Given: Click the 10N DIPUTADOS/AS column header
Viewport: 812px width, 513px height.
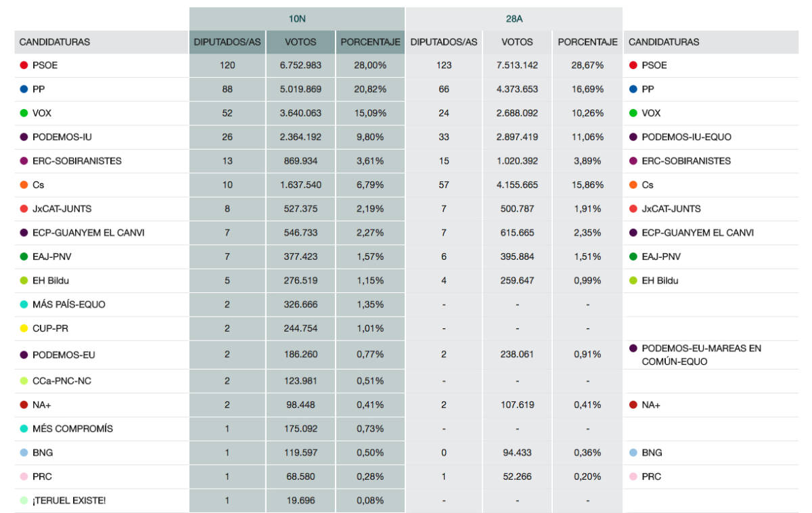Looking at the screenshot, I should (x=227, y=42).
